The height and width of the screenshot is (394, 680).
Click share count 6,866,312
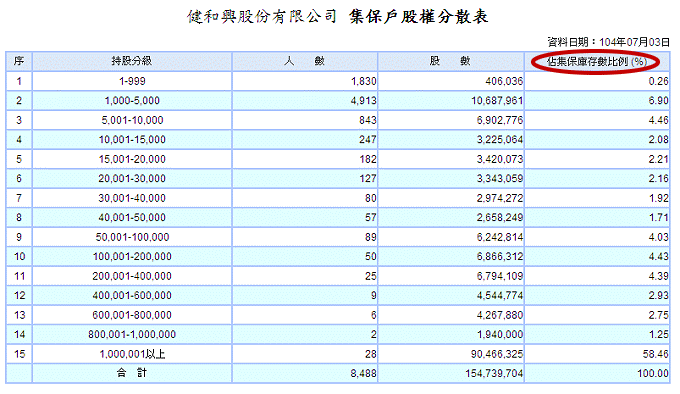click(500, 257)
